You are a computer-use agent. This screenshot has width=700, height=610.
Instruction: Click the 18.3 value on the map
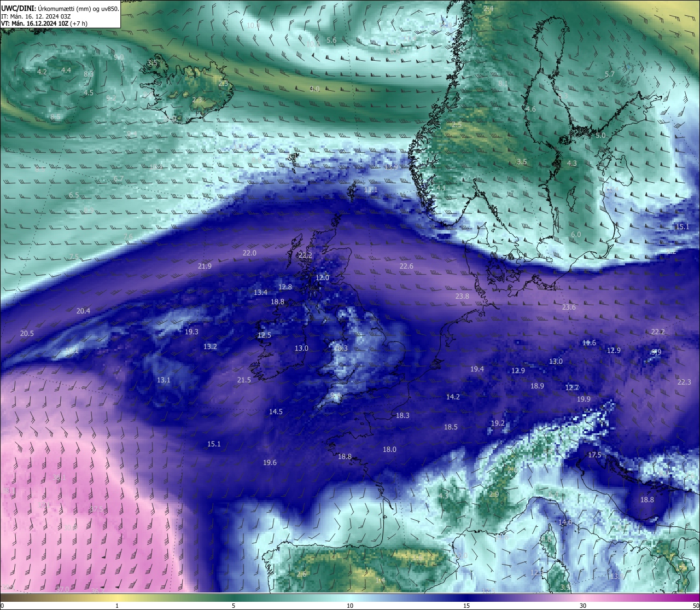402,415
